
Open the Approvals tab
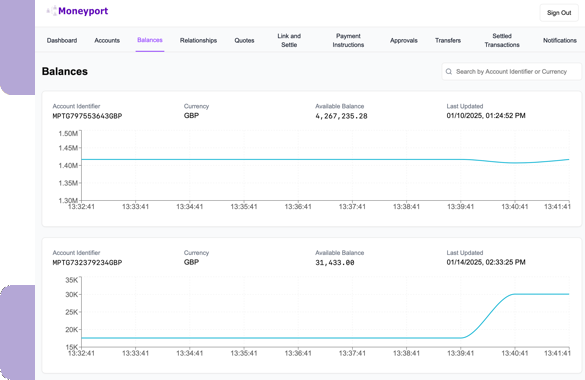click(x=404, y=40)
